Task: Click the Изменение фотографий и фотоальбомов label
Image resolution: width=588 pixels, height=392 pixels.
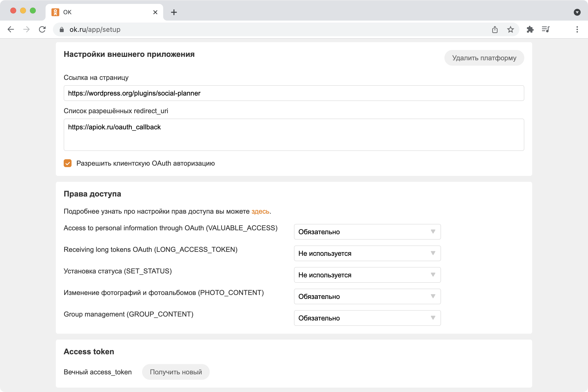Action: 164,293
